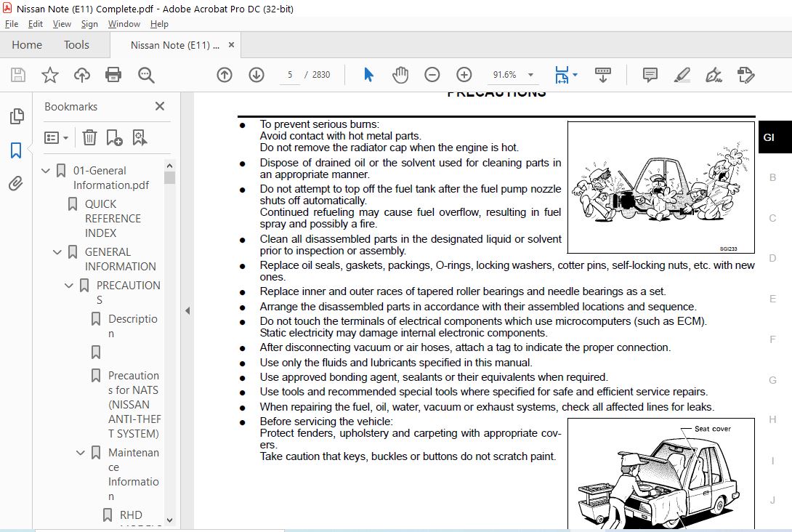
Task: Click the scrolling read mode icon
Action: pos(602,76)
